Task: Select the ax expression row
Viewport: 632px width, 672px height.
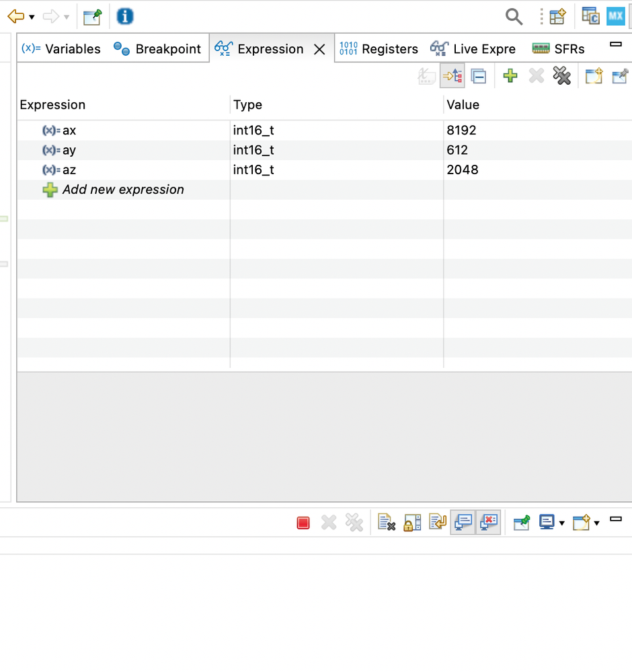Action: tap(324, 130)
